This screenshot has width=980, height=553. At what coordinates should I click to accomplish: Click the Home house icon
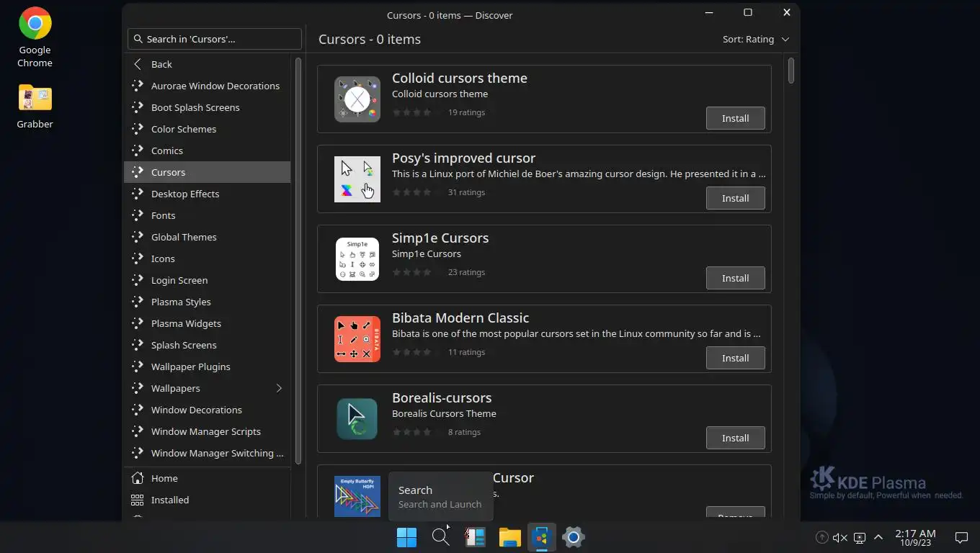(138, 478)
